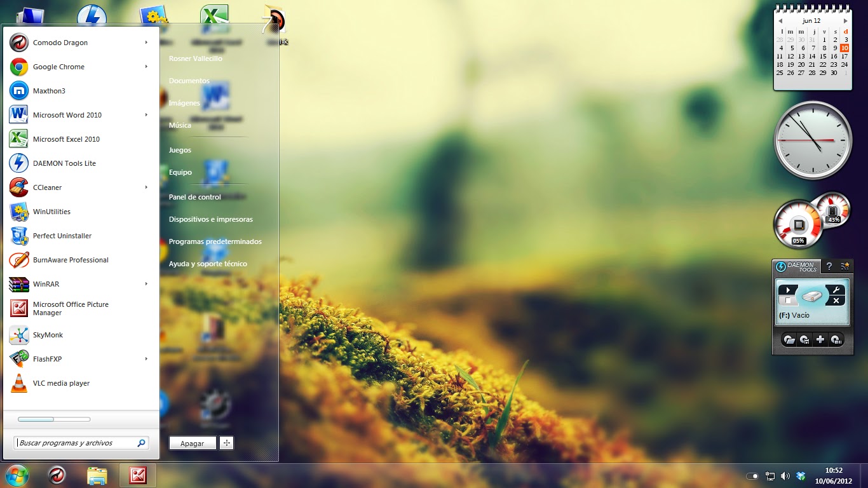The width and height of the screenshot is (868, 488).
Task: Click the rightmost disc icon in DAEMON gadget
Action: [x=836, y=340]
